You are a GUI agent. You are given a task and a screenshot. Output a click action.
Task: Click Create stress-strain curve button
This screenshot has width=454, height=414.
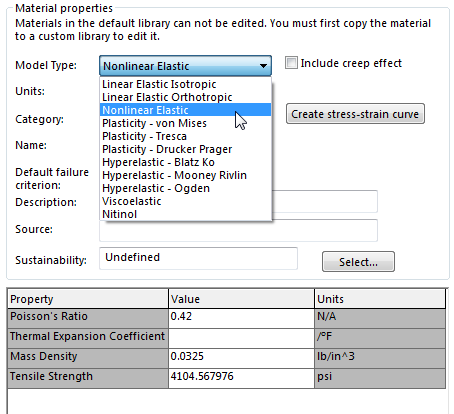coord(355,114)
